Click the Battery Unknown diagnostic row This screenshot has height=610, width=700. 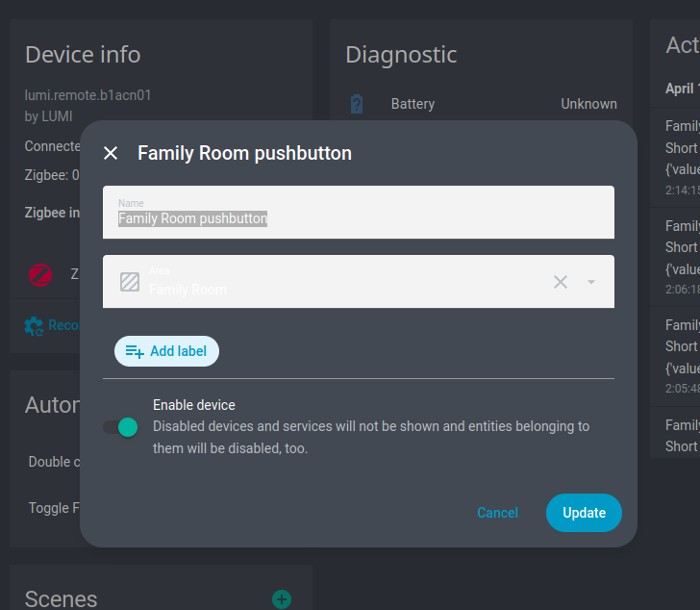coord(481,104)
